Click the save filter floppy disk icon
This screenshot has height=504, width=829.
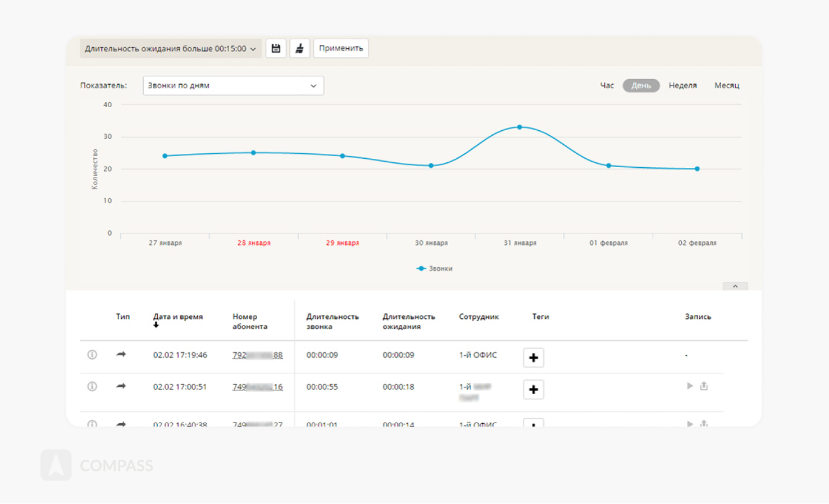[x=276, y=49]
